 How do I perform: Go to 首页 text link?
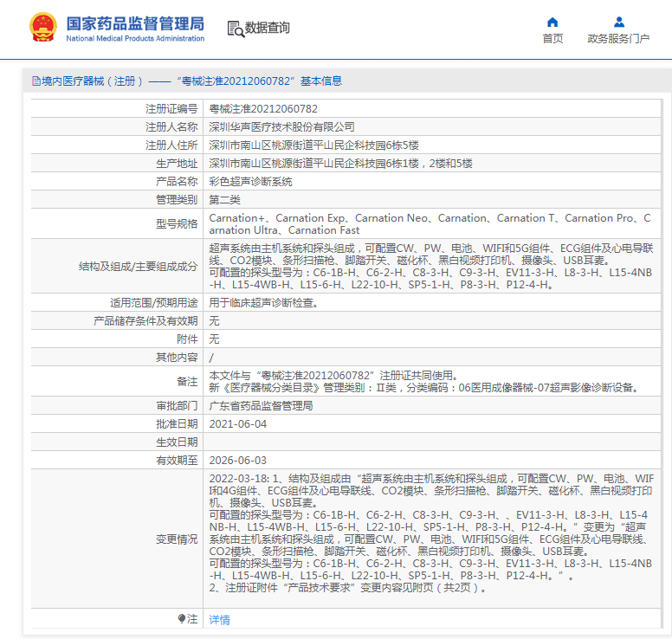point(552,39)
